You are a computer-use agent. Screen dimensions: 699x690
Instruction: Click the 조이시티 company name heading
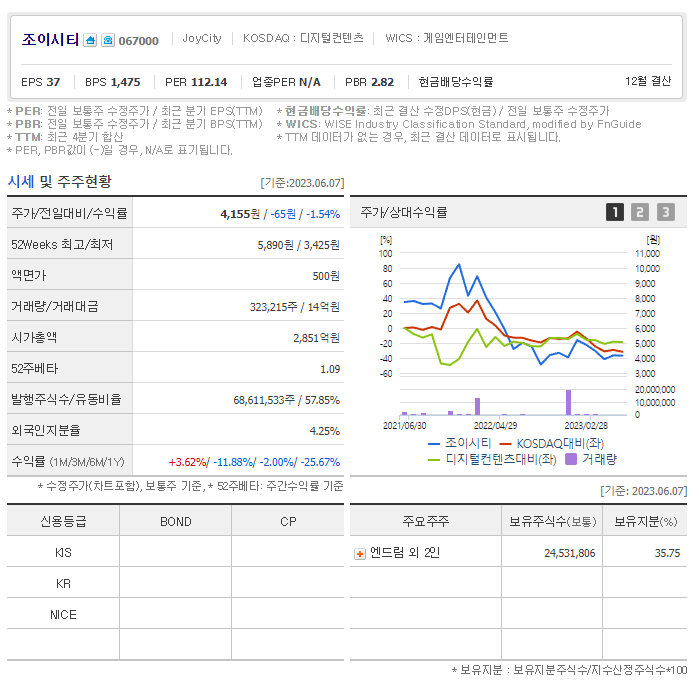(x=50, y=40)
